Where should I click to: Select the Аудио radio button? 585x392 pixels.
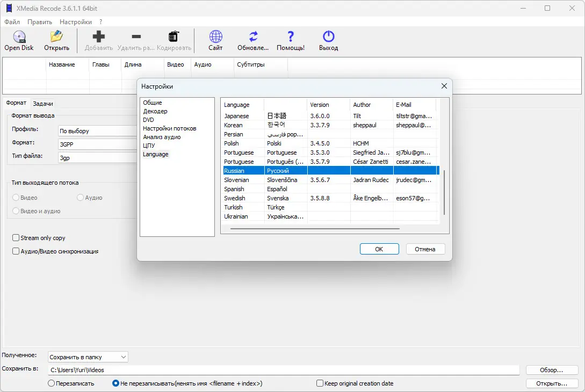tap(80, 198)
